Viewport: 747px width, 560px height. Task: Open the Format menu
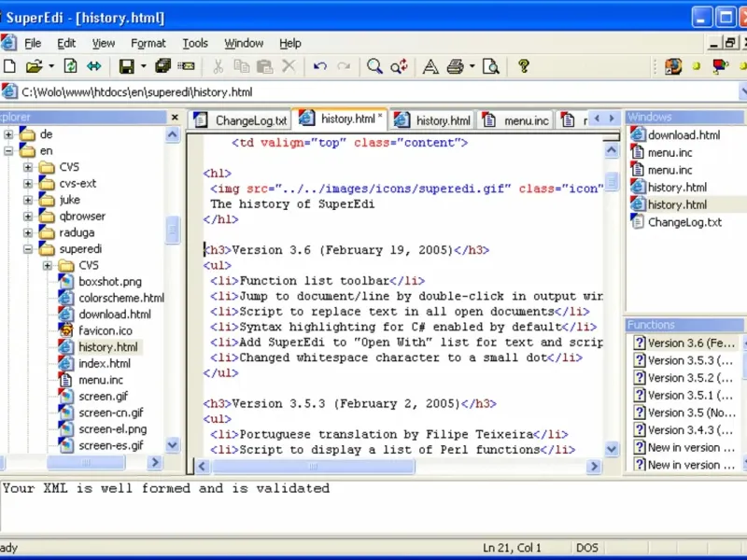coord(148,43)
